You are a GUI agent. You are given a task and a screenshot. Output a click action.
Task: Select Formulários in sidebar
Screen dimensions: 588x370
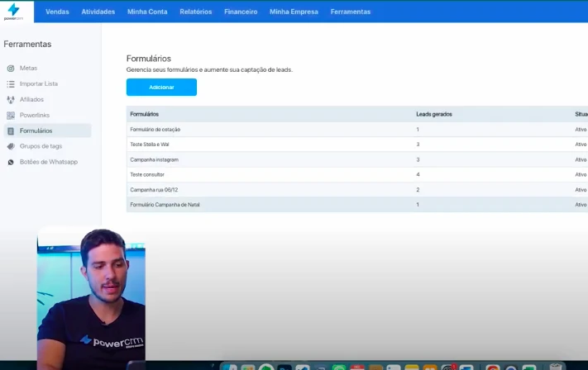[x=48, y=130]
